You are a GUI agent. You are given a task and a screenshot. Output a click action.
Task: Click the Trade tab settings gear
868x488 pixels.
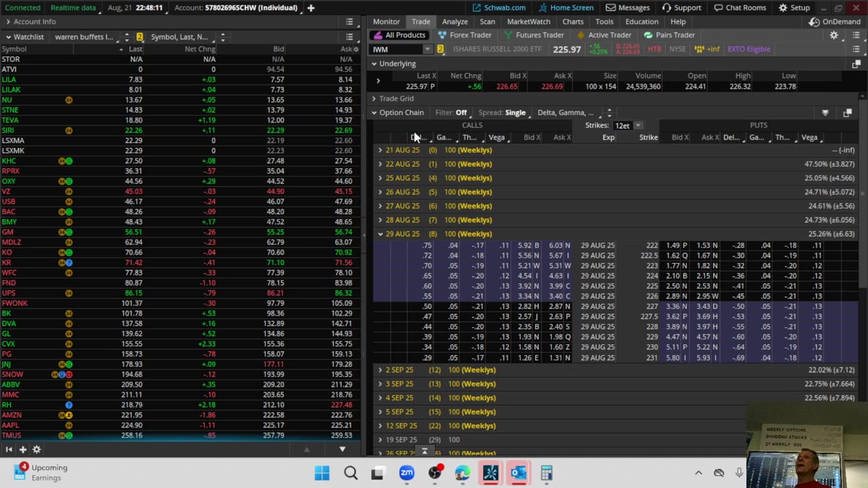tap(834, 35)
